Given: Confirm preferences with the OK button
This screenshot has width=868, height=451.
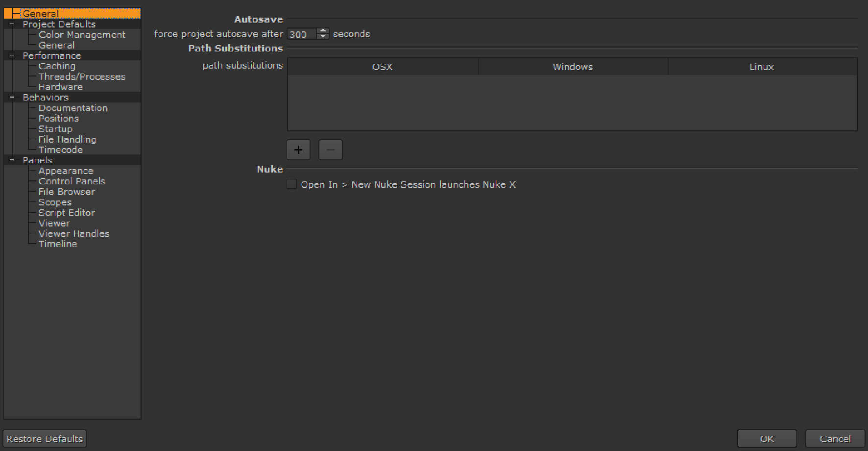Looking at the screenshot, I should tap(766, 438).
